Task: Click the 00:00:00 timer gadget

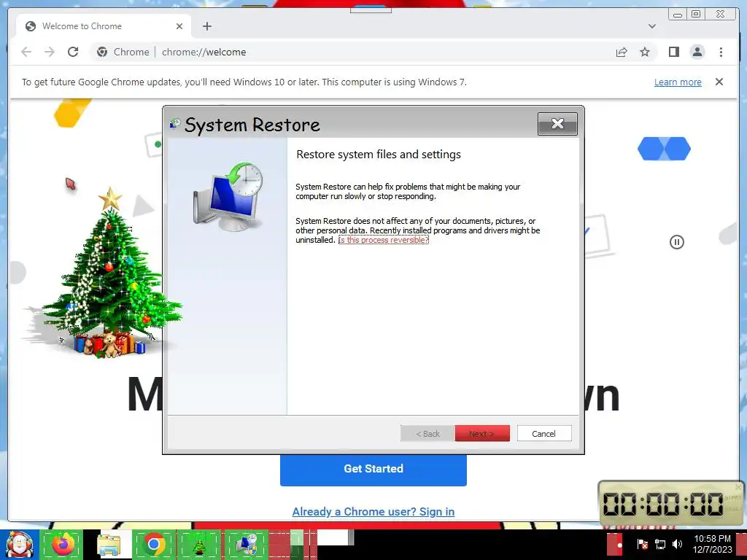Action: point(671,503)
